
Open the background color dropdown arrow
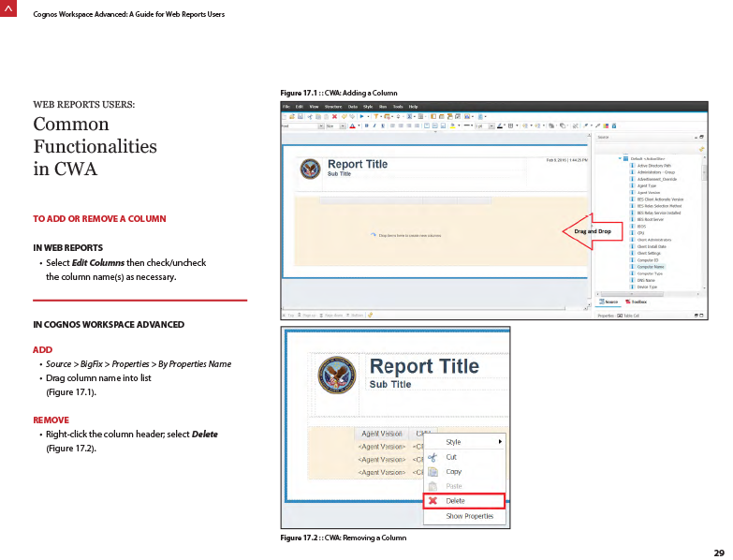459,125
